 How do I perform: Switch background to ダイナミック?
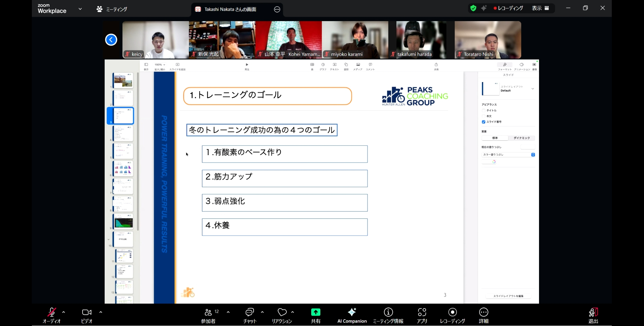(522, 138)
